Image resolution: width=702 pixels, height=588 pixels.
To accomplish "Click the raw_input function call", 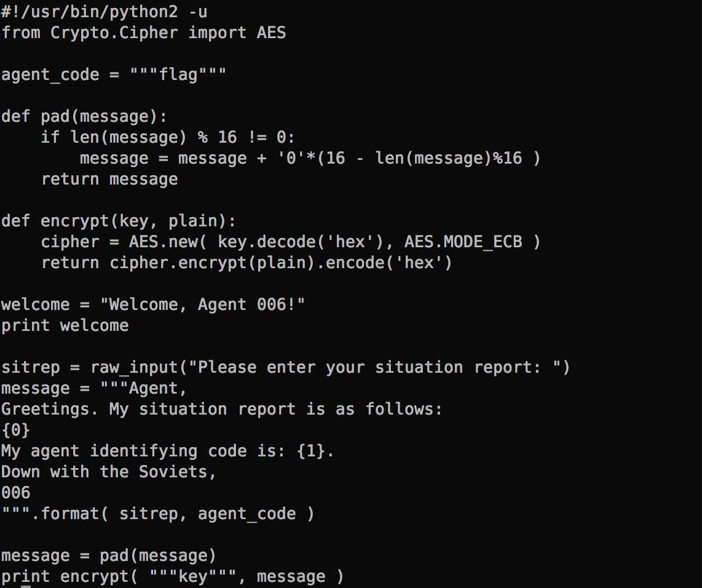I will pyautogui.click(x=133, y=367).
